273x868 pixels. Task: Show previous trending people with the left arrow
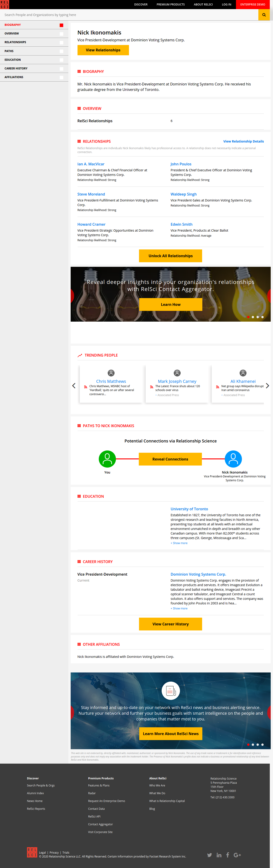click(74, 386)
